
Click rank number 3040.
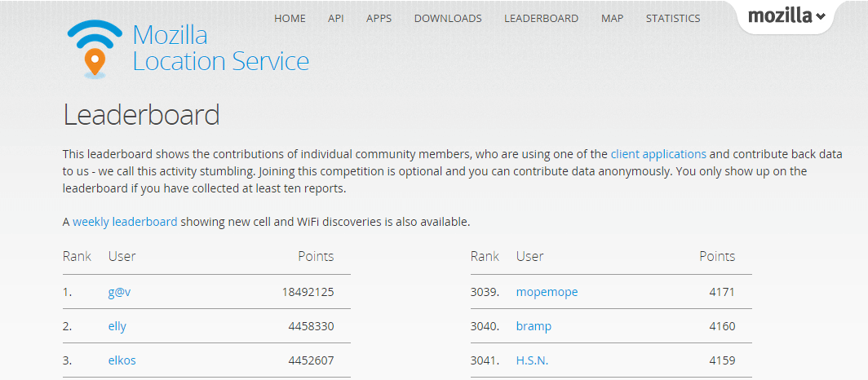485,326
